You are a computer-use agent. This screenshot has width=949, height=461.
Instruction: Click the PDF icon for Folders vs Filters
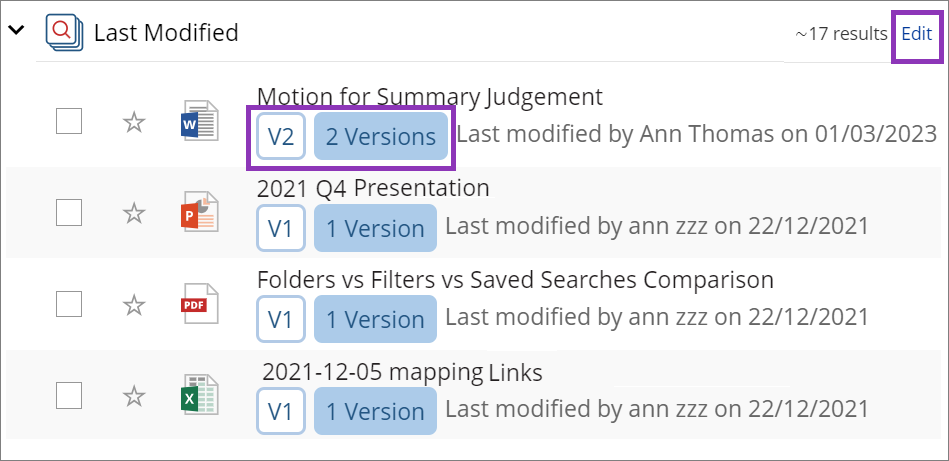tap(199, 304)
